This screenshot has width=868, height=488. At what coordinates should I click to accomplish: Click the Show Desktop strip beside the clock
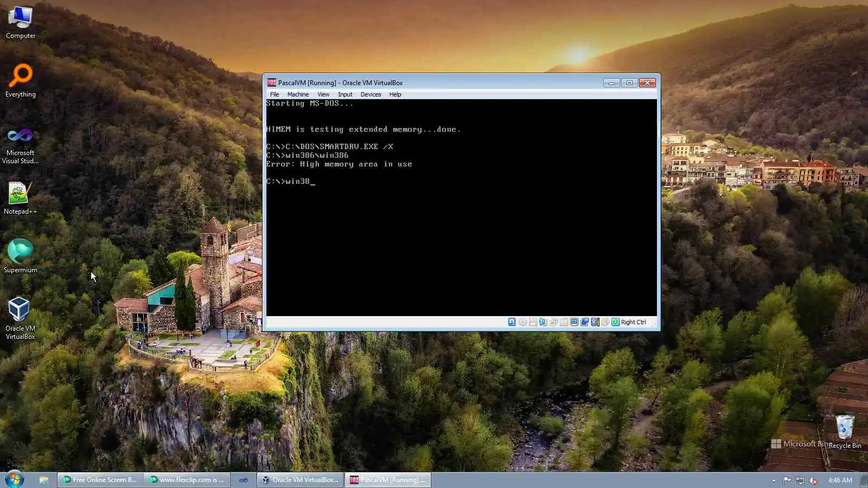(x=864, y=480)
